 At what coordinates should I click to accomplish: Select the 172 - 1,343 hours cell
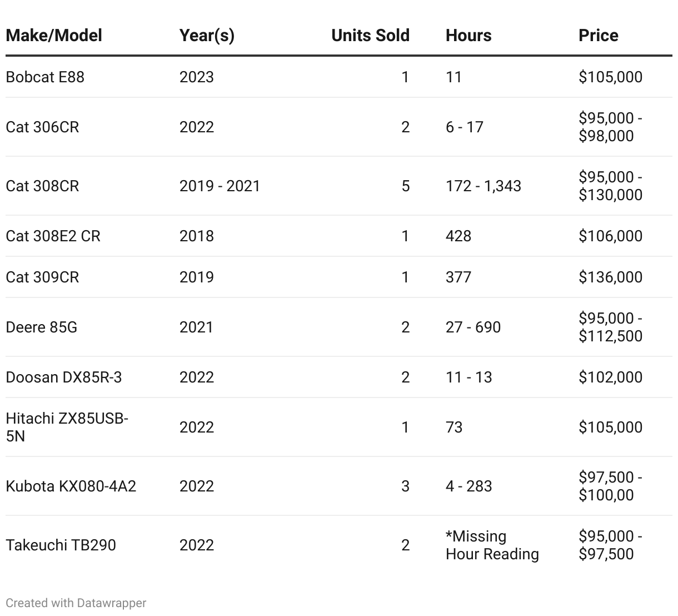483,186
